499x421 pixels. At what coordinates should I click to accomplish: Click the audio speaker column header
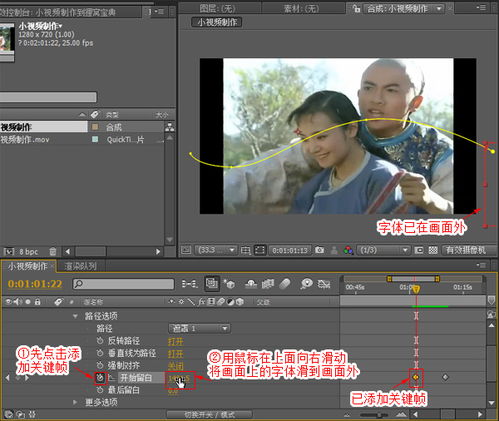pyautogui.click(x=18, y=302)
